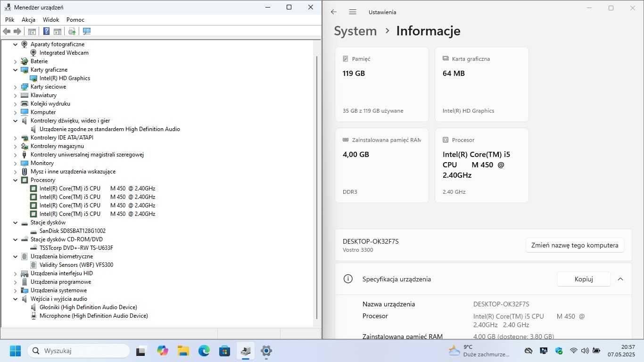This screenshot has height=362, width=644.
Task: Click the Back arrow in Device Manager toolbar
Action: [7, 31]
